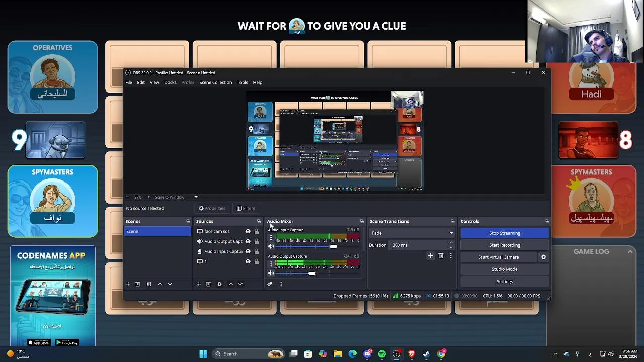644x362 pixels.
Task: Open the Fade transition dropdown
Action: [x=412, y=233]
